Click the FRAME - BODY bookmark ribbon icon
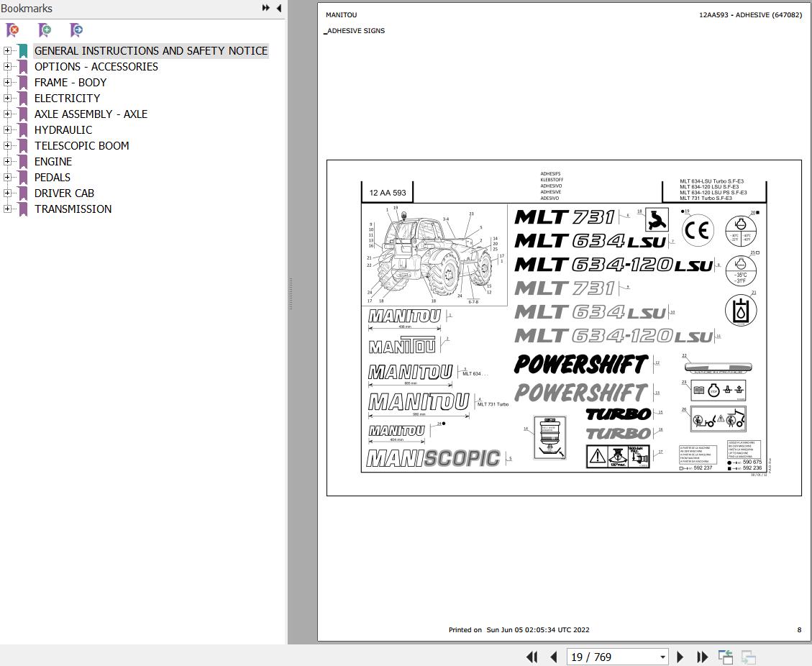Viewport: 812px width, 666px height. pos(23,82)
